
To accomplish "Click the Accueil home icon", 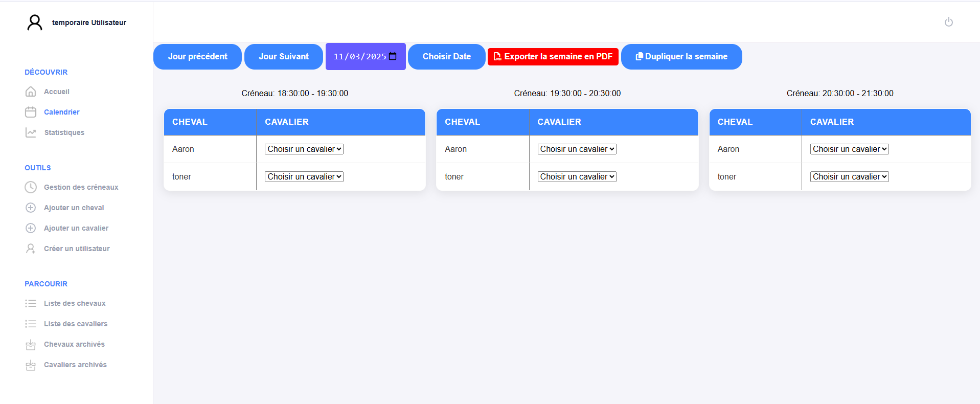I will point(31,92).
